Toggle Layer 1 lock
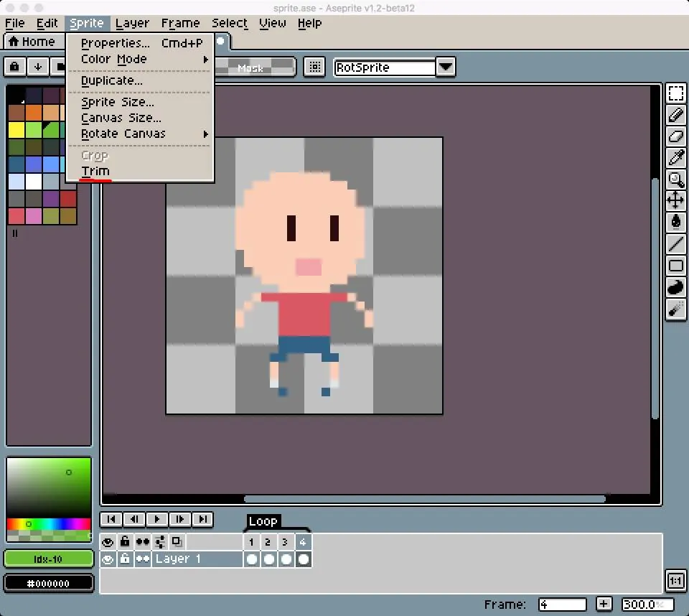Image resolution: width=689 pixels, height=616 pixels. coord(125,559)
